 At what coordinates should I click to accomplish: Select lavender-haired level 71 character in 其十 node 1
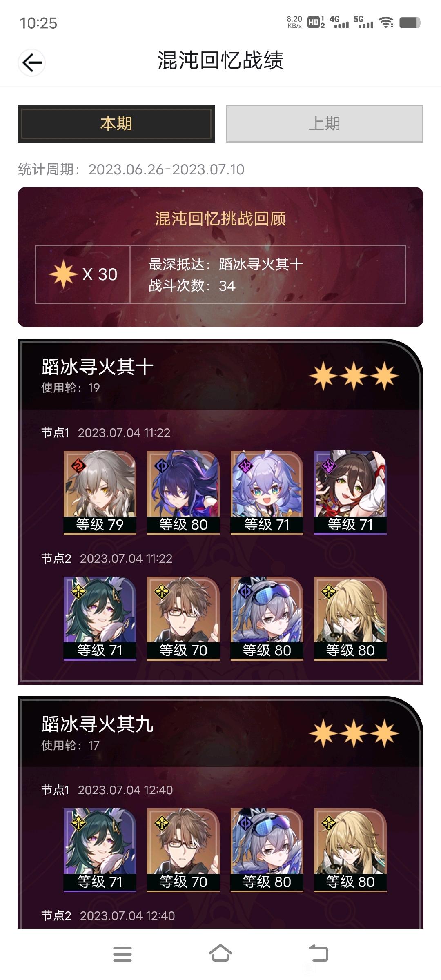[x=267, y=492]
